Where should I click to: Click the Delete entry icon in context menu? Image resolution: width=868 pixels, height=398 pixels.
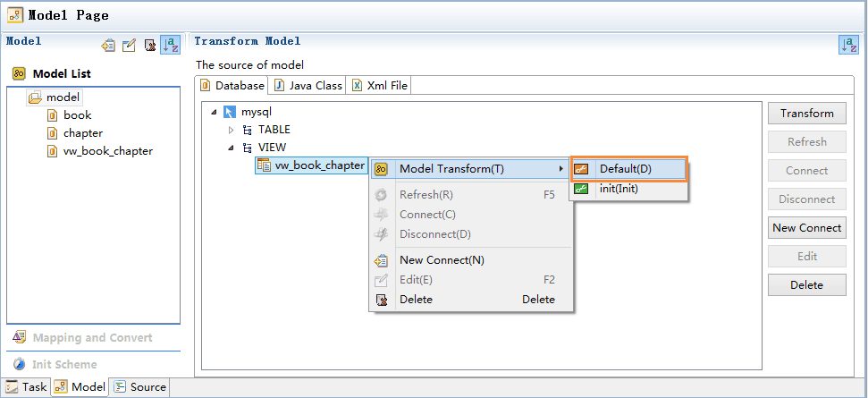coord(382,300)
